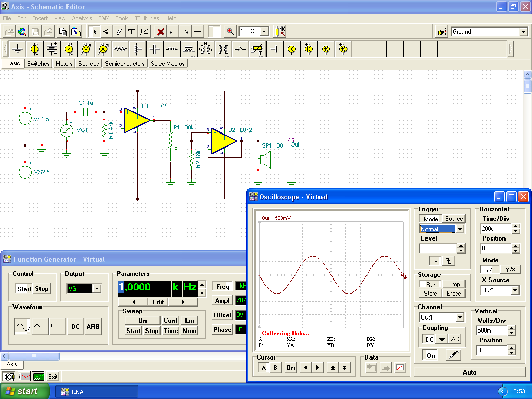
Task: Switch oscilloscope mode to Y/X
Action: point(510,270)
